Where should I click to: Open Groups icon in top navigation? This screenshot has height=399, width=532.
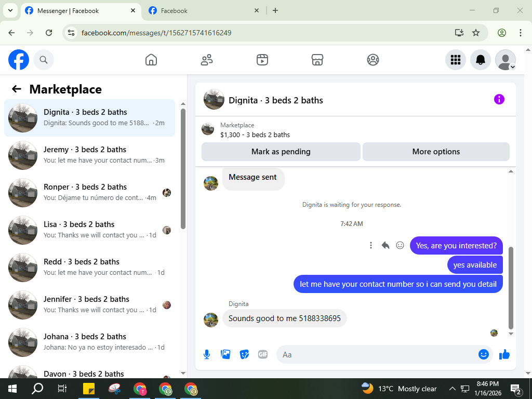click(x=373, y=60)
